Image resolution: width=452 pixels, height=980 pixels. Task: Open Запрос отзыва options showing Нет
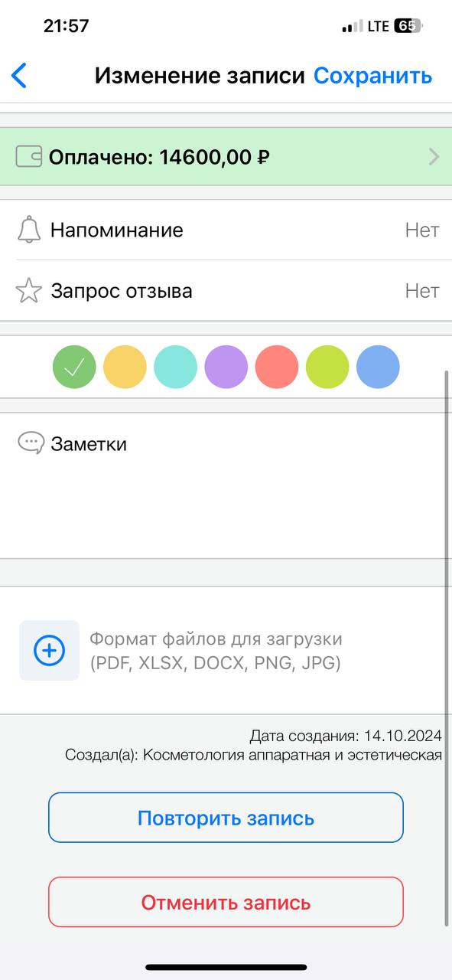click(226, 291)
